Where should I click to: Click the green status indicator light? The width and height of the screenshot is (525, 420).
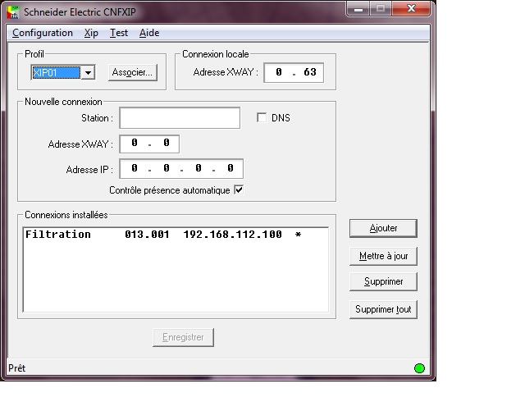click(419, 368)
